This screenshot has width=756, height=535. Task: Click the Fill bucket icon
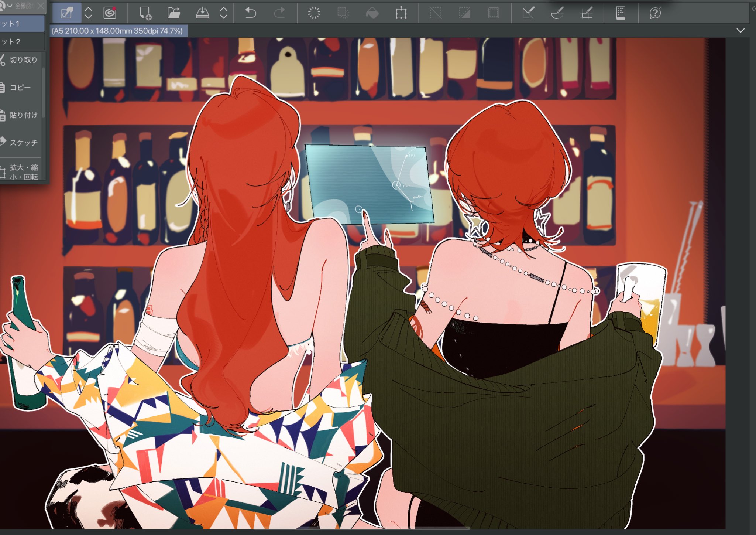click(x=372, y=13)
